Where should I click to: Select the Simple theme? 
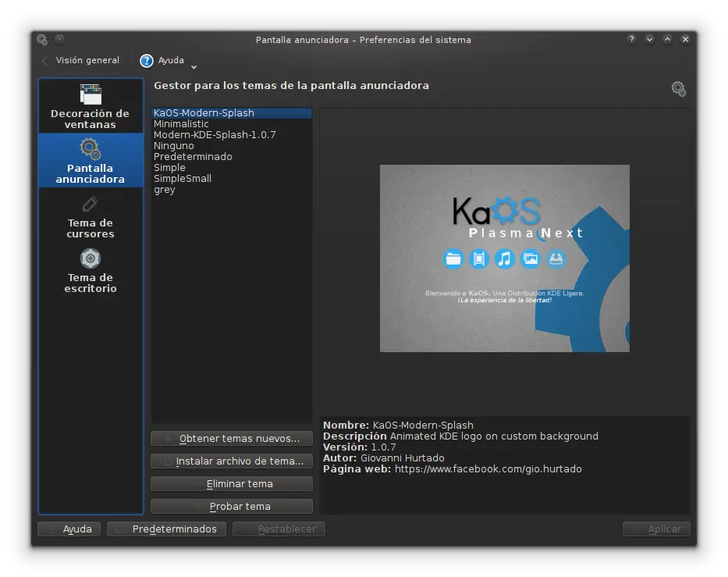(x=231, y=168)
